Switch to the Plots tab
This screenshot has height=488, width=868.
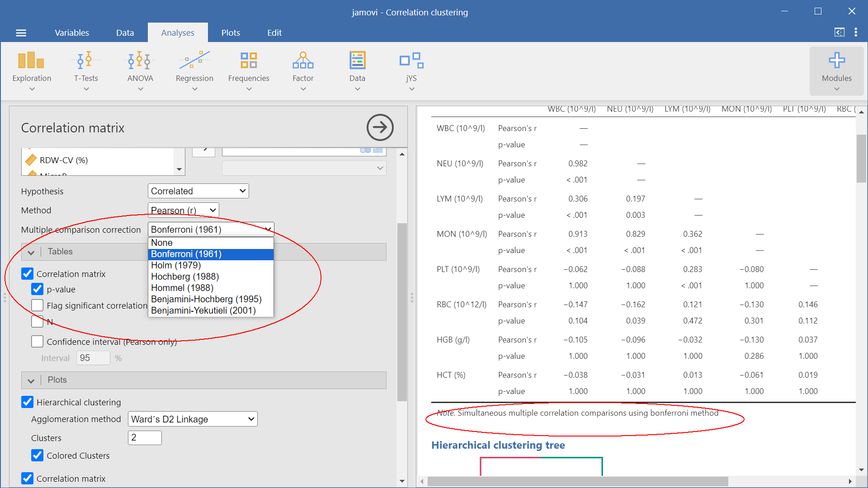231,33
